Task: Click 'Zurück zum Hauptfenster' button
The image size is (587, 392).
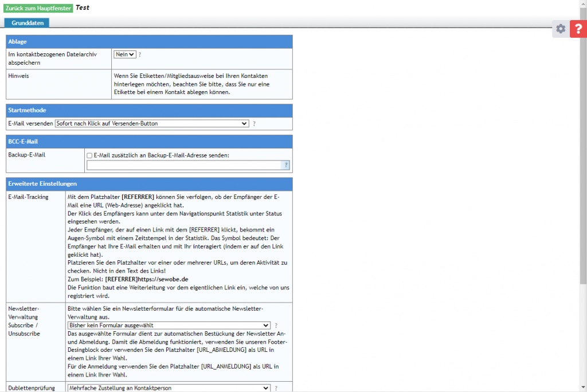Action: click(38, 8)
